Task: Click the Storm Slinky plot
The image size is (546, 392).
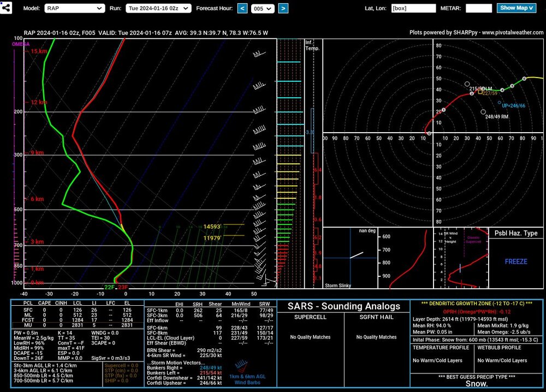Action: coord(349,258)
